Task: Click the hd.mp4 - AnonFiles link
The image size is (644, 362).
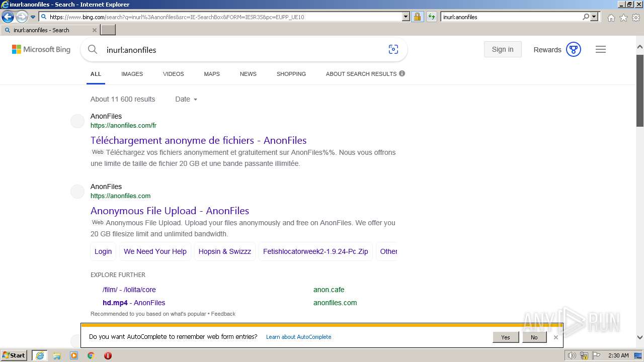Action: pos(134,303)
